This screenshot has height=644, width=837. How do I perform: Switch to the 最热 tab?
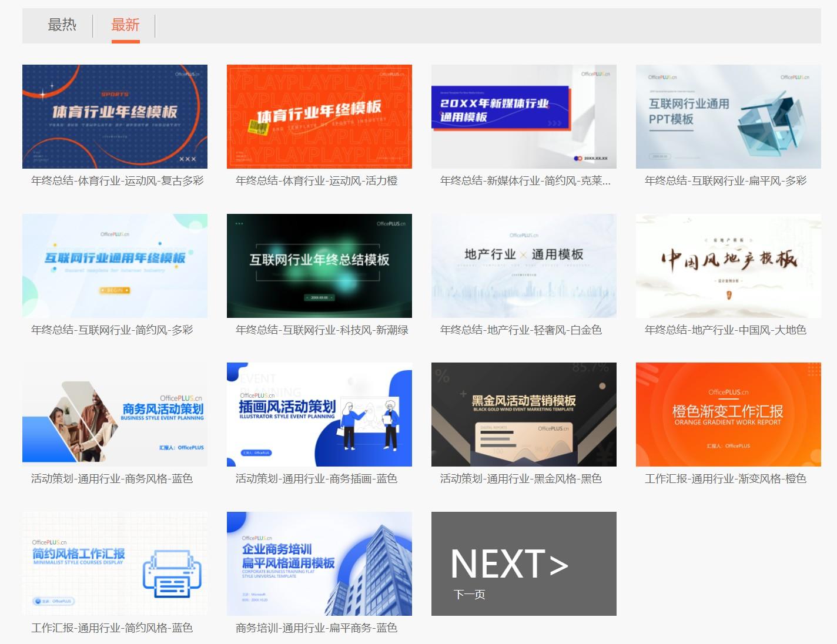tap(62, 25)
